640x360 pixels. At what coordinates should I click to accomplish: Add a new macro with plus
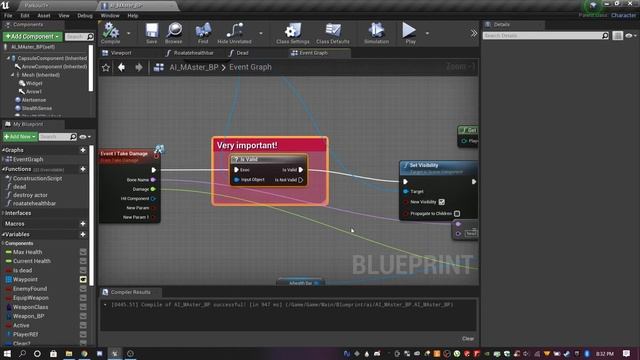click(83, 224)
